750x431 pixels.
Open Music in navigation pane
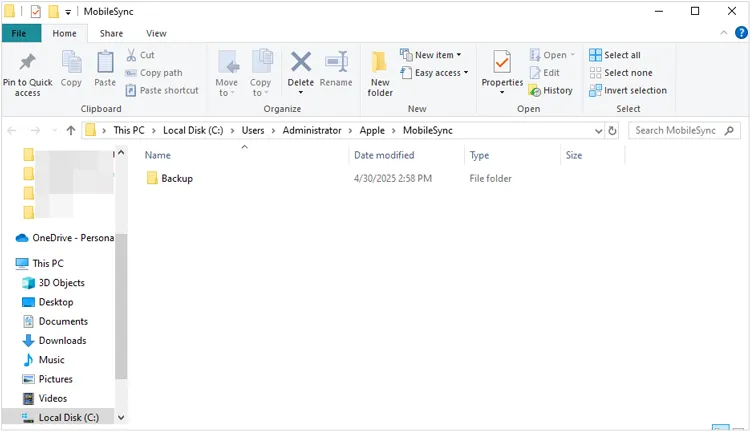(44, 359)
